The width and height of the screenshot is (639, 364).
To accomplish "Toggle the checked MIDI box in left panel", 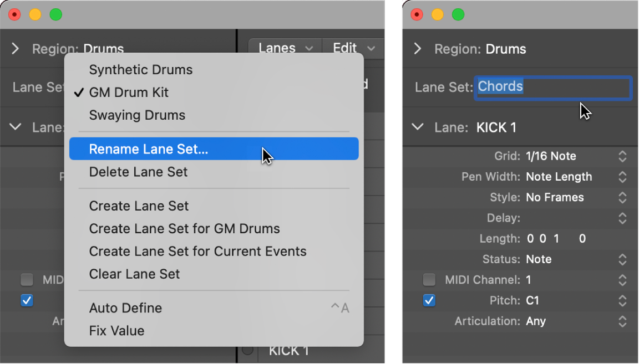I will pos(27,300).
